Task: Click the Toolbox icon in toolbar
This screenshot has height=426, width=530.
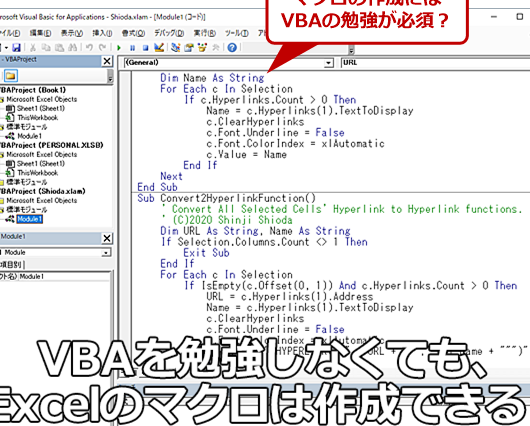Action: click(215, 47)
